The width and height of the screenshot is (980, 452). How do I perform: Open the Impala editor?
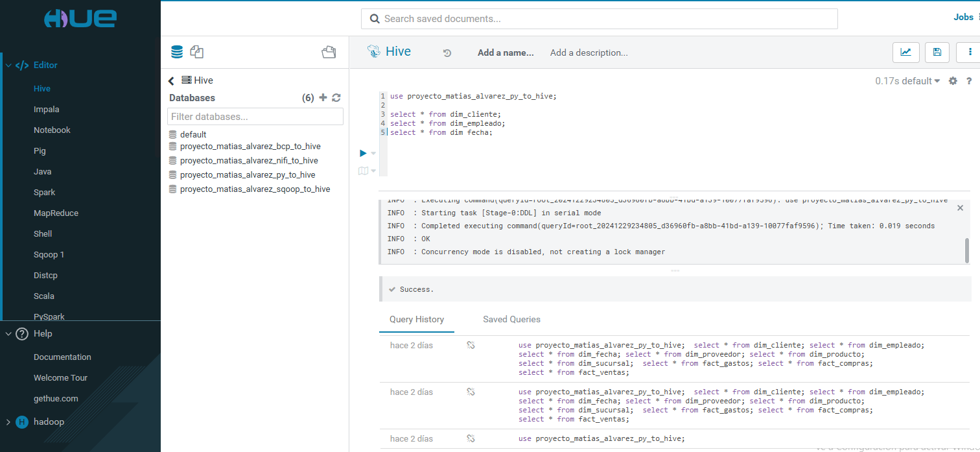[x=47, y=110]
